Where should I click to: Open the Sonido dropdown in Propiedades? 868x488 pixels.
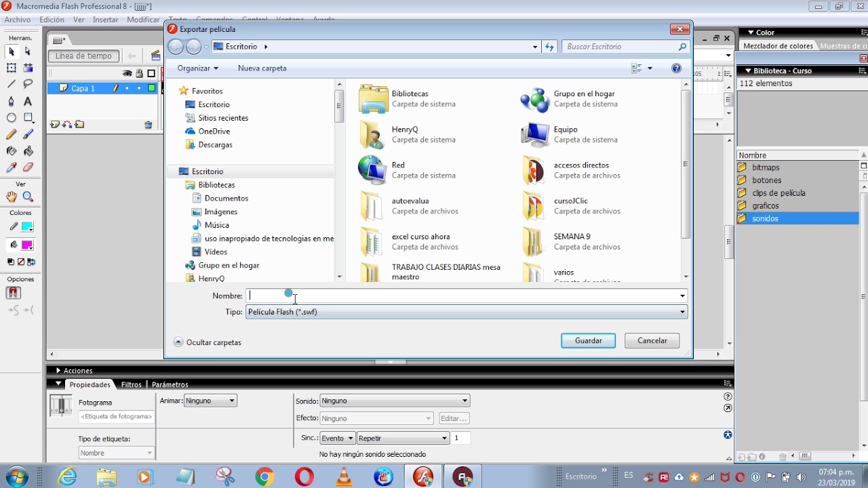point(395,401)
